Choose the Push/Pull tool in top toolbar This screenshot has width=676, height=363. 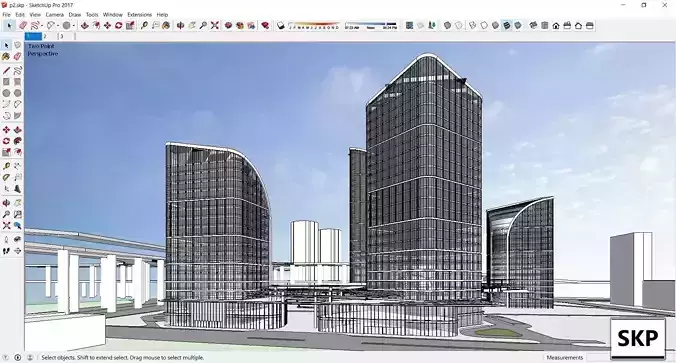tap(85, 26)
